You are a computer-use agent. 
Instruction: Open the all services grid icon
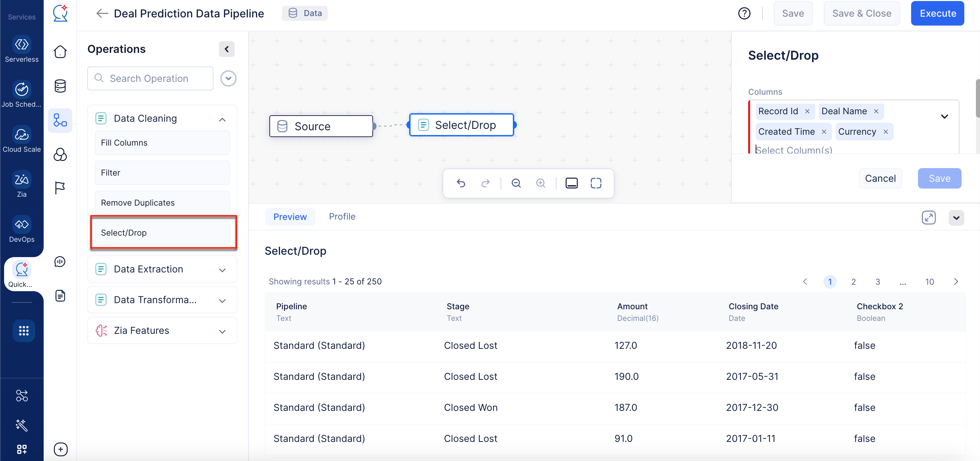[24, 330]
